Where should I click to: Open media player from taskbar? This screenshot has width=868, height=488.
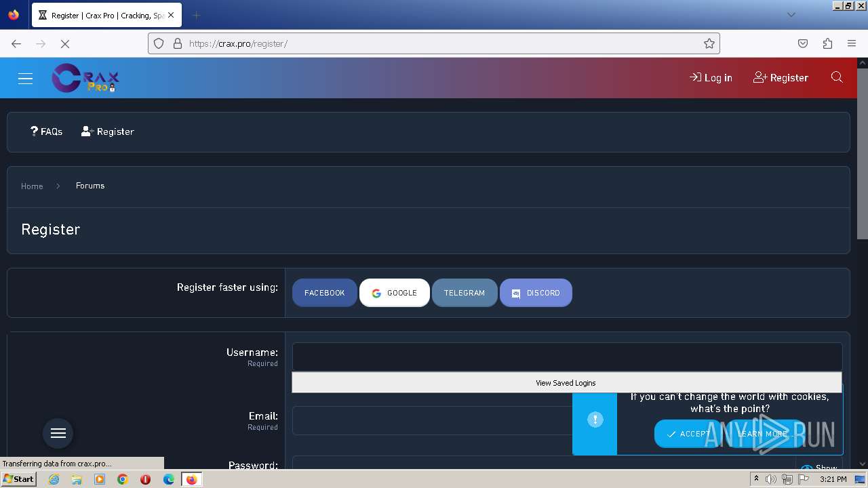click(x=100, y=479)
